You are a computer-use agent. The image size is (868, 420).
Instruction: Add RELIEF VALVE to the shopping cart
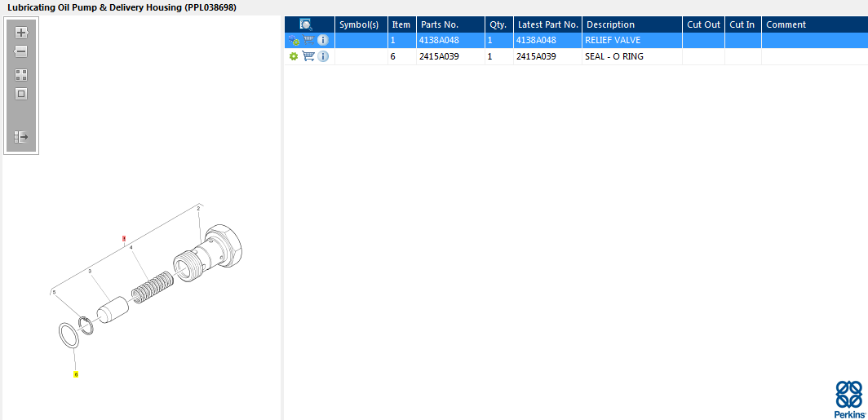coord(309,41)
